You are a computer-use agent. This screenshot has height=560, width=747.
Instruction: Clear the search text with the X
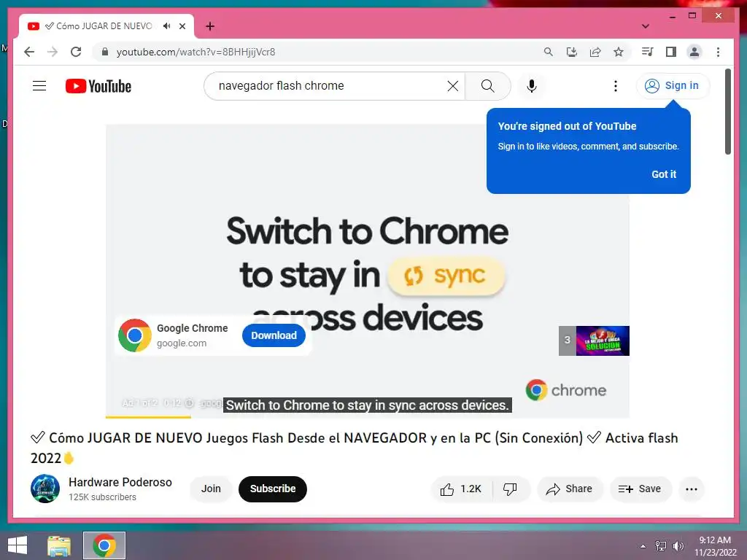click(452, 86)
